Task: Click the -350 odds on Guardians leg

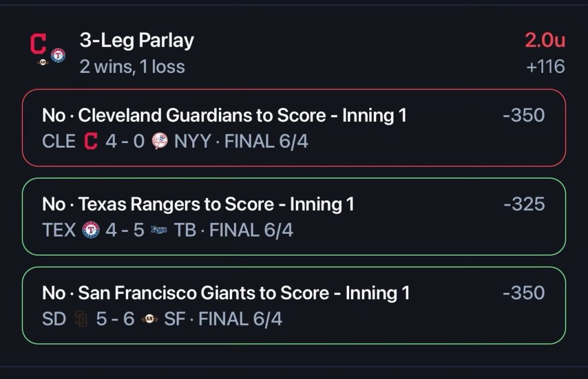Action: (x=524, y=115)
